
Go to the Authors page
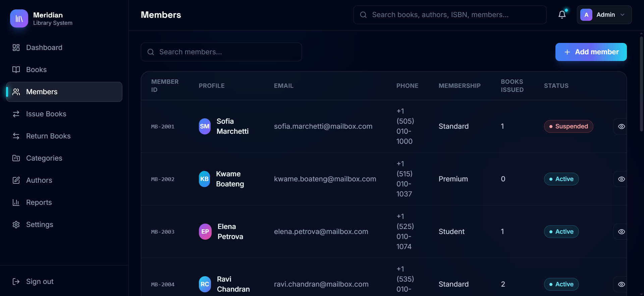(x=64, y=180)
